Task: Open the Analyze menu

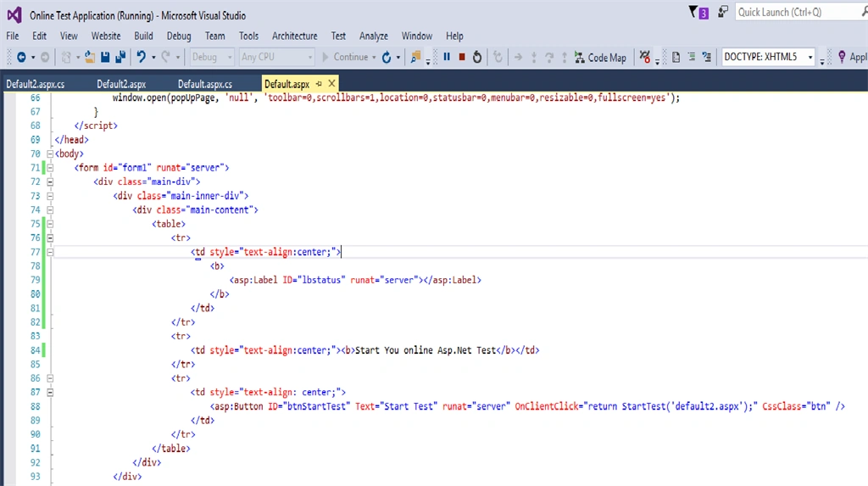Action: click(x=374, y=36)
